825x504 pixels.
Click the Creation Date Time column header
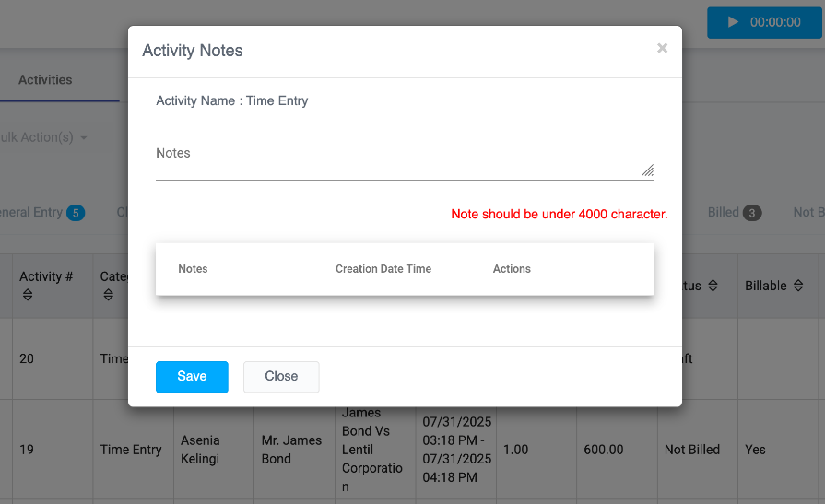coord(383,269)
